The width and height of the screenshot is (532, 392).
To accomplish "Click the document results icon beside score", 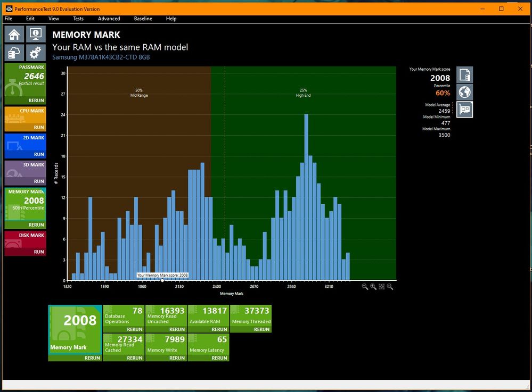I will (464, 75).
